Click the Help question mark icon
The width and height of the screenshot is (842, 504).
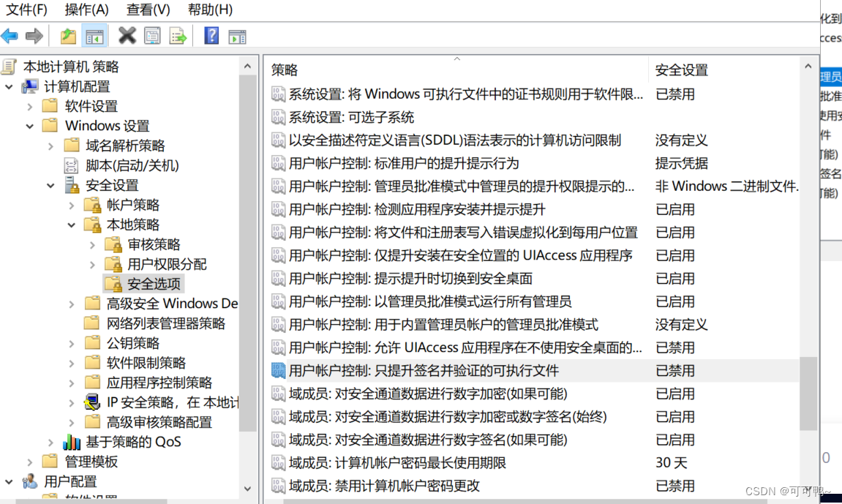[x=211, y=36]
